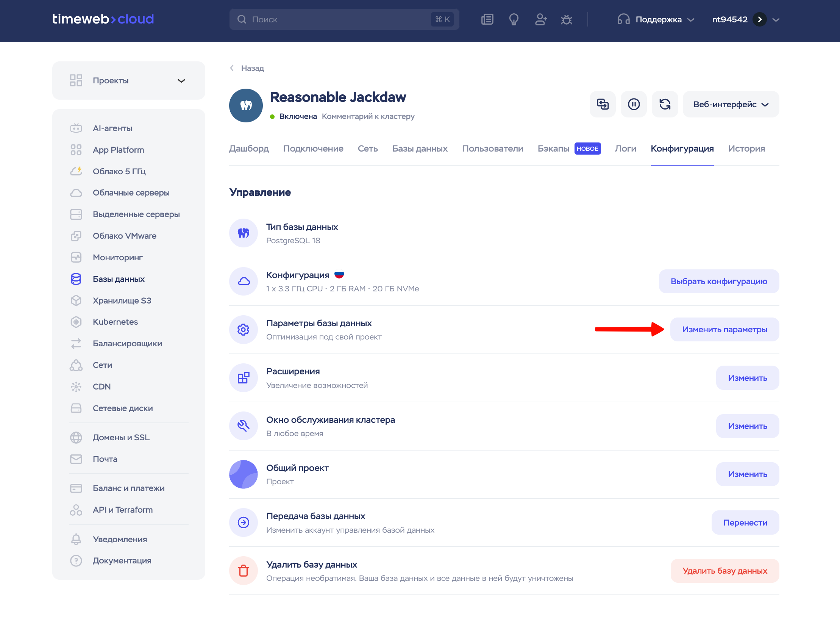Click the Изменить параметры button
This screenshot has width=840, height=632.
point(724,330)
